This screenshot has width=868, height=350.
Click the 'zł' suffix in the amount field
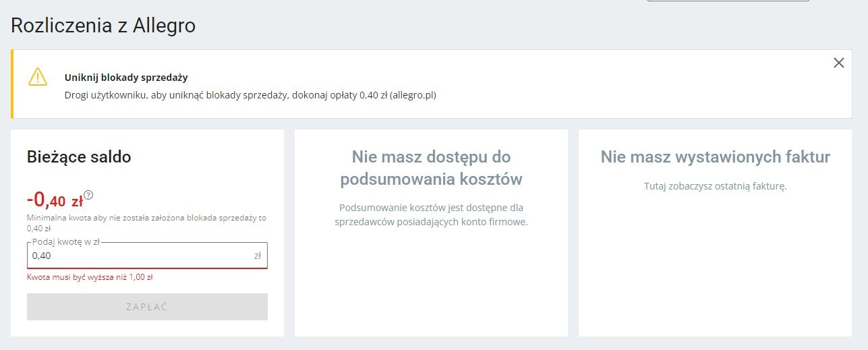(258, 256)
